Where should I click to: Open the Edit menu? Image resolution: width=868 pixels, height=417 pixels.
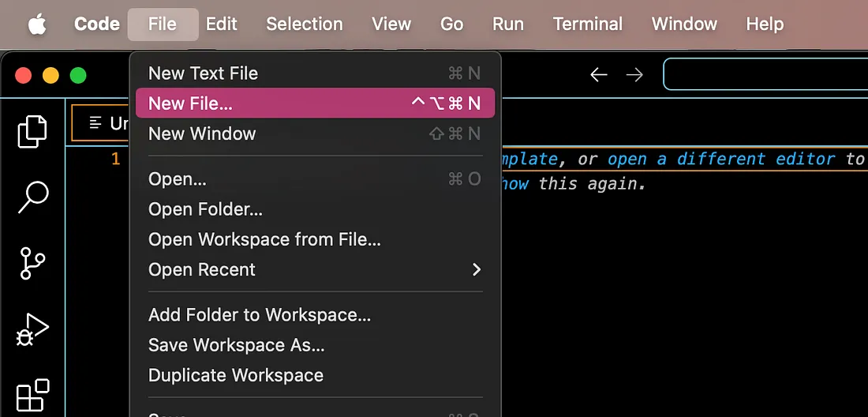point(222,24)
